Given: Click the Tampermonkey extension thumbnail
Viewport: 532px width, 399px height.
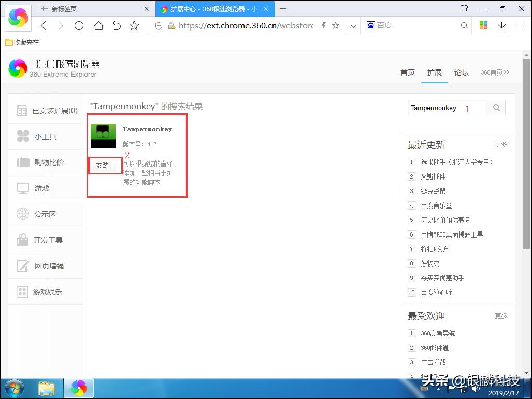Looking at the screenshot, I should point(103,136).
